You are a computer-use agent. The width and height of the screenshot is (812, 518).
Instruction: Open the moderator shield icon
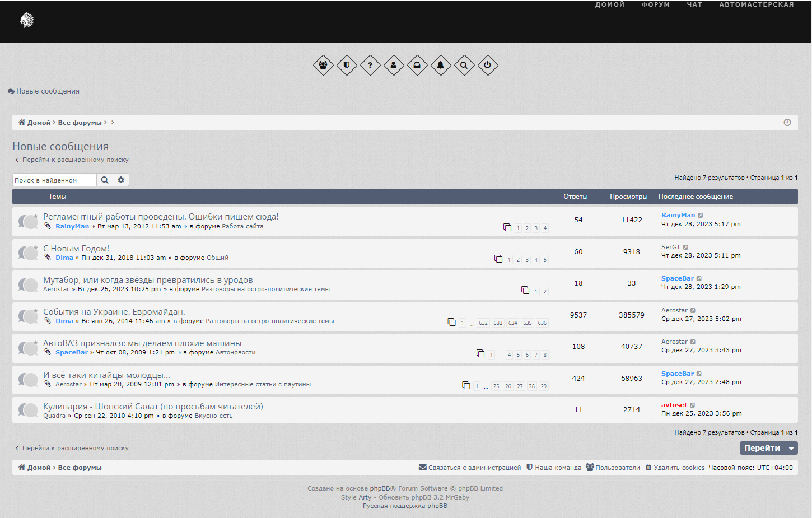click(347, 65)
